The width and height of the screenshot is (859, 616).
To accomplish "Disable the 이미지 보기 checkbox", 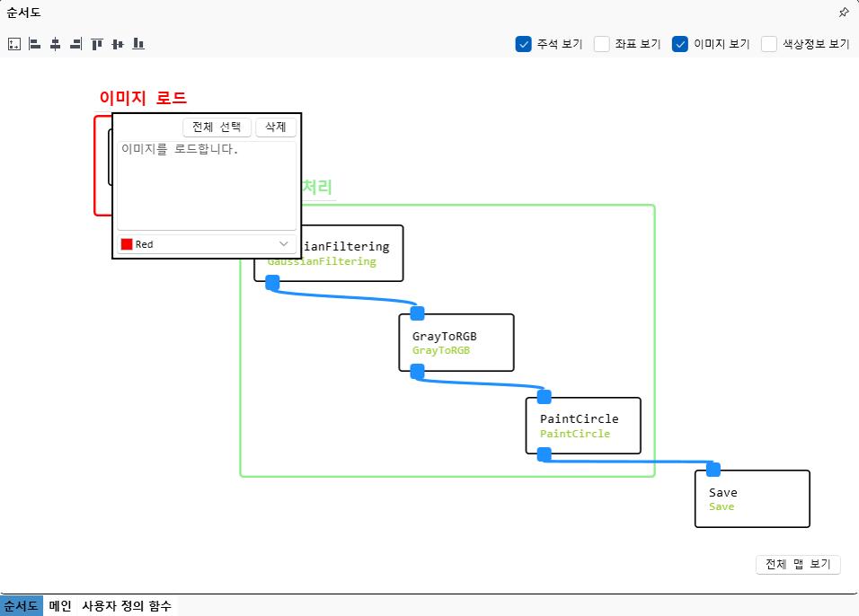I will 680,44.
